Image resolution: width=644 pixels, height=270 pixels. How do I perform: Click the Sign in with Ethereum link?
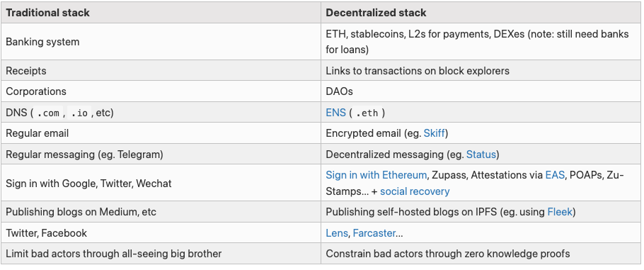(376, 175)
